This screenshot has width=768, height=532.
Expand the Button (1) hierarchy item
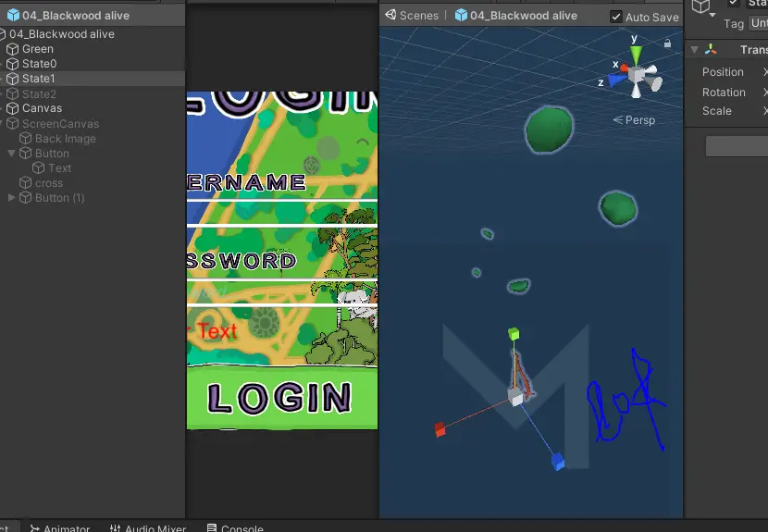[11, 198]
